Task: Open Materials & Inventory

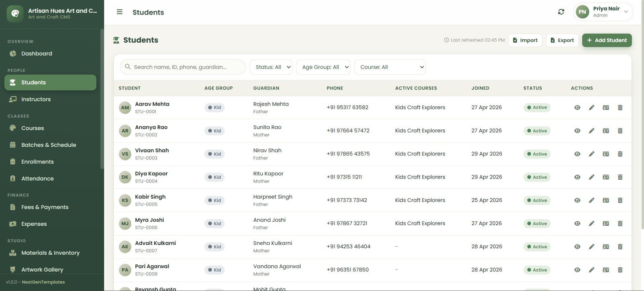Action: [x=50, y=253]
